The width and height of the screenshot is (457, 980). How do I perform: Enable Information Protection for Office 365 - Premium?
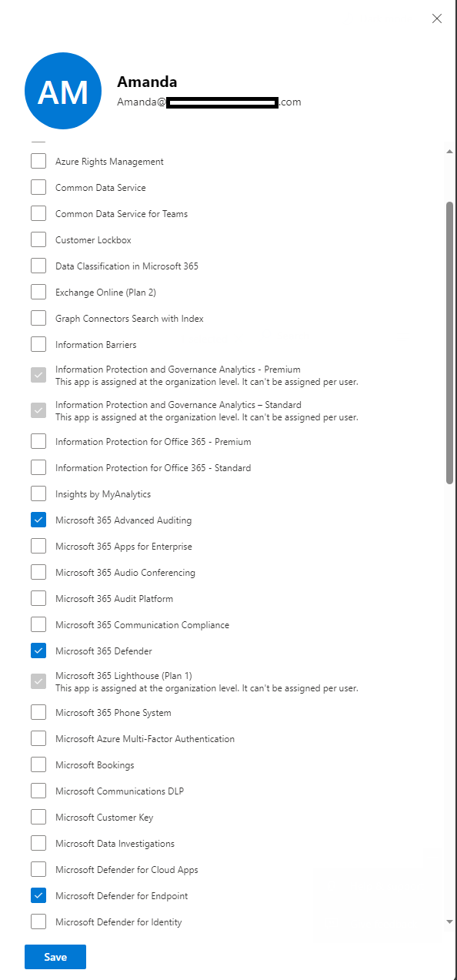point(38,440)
